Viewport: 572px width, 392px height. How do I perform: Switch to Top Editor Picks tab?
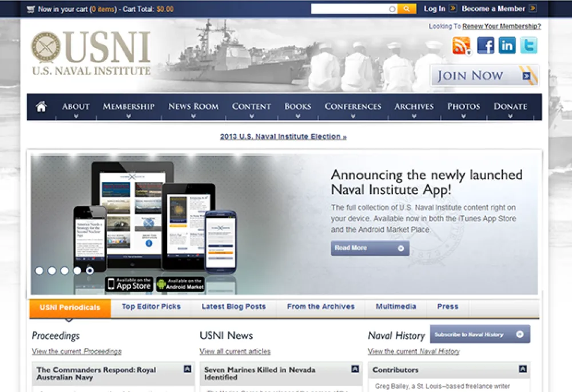pyautogui.click(x=151, y=307)
